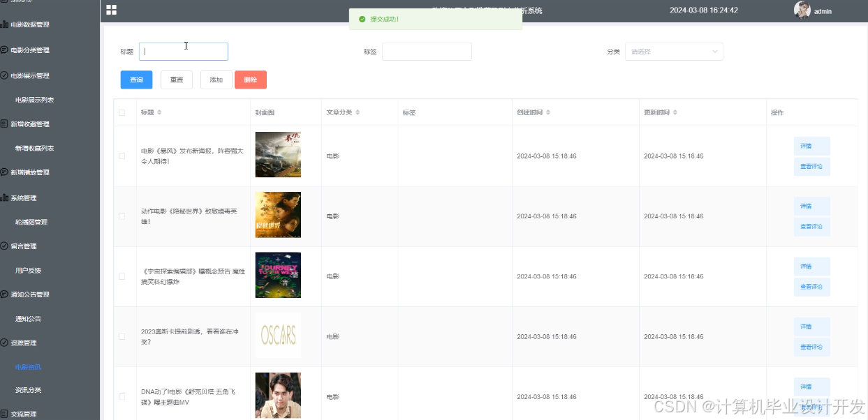Click the 提交成功 success notification
Image resolution: width=868 pixels, height=420 pixels.
coord(436,20)
